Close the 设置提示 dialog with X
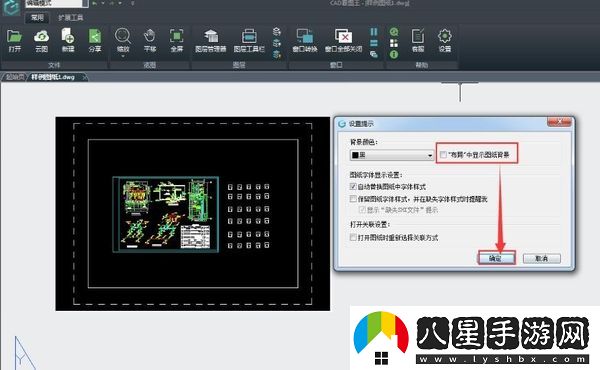Image resolution: width=600 pixels, height=370 pixels. (x=559, y=122)
